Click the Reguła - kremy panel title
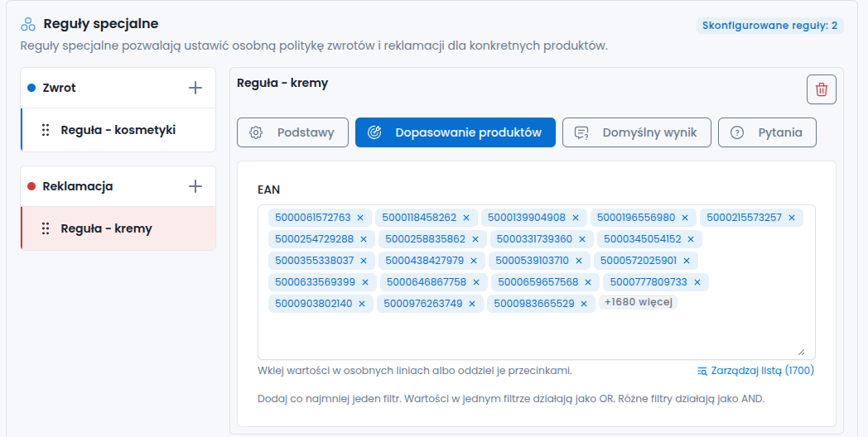 (x=282, y=83)
